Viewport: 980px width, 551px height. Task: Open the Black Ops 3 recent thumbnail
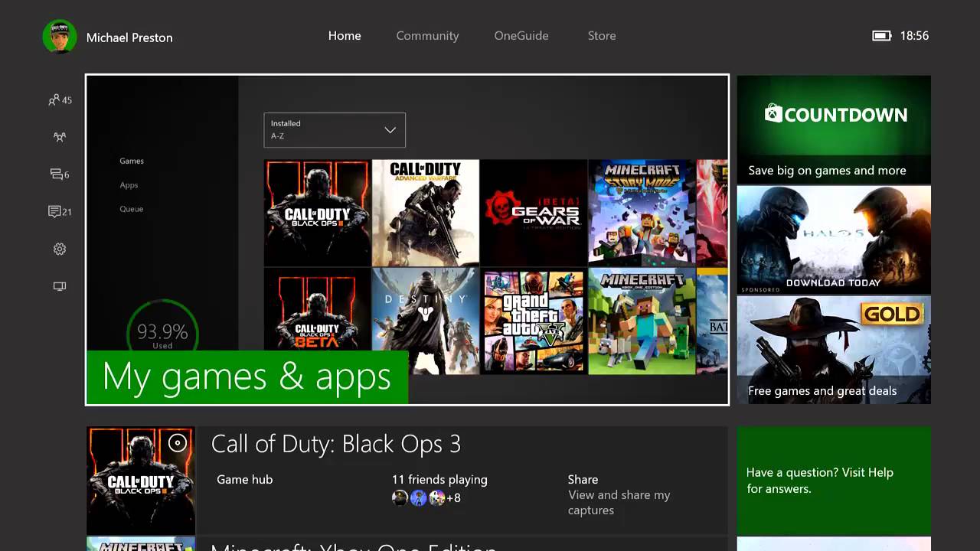[x=141, y=481]
